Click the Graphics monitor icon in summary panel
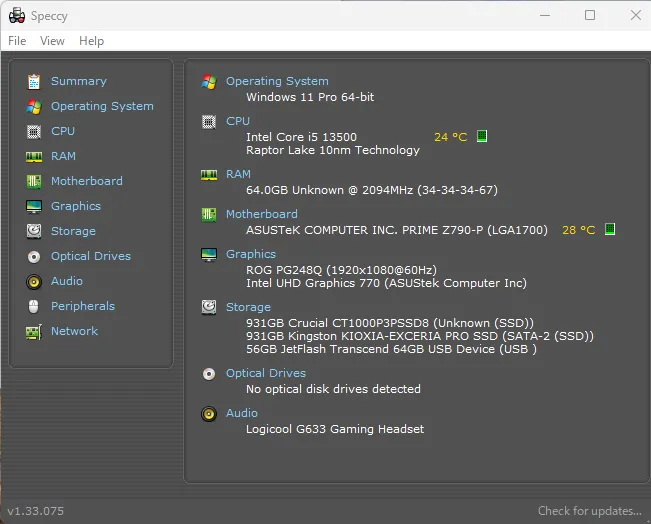This screenshot has width=651, height=524. (x=209, y=255)
